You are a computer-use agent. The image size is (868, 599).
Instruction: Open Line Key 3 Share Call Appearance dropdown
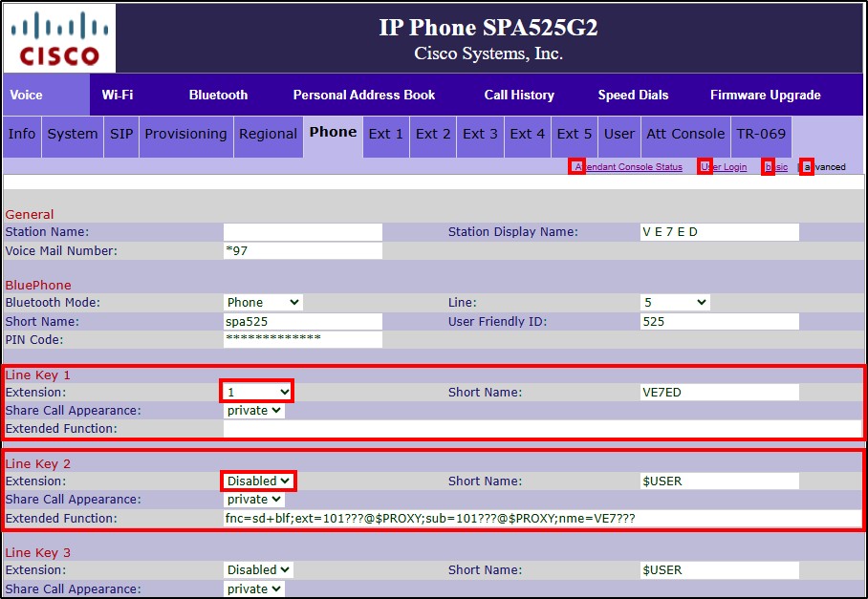click(254, 588)
